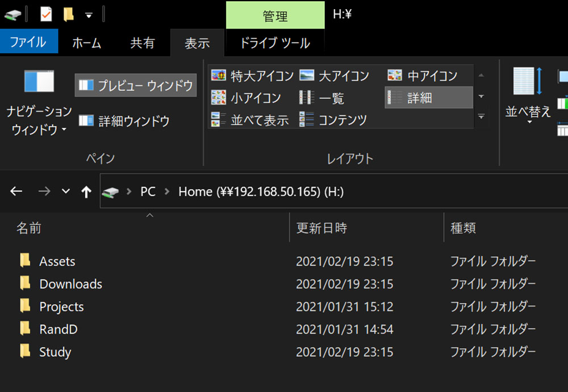
Task: Sort by the 種類 column header
Action: pos(463,228)
